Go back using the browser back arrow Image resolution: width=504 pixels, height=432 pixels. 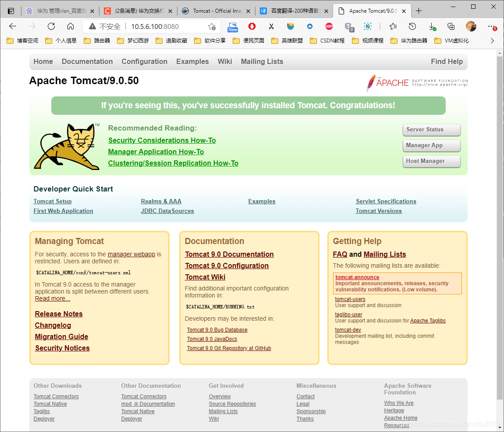tap(13, 26)
